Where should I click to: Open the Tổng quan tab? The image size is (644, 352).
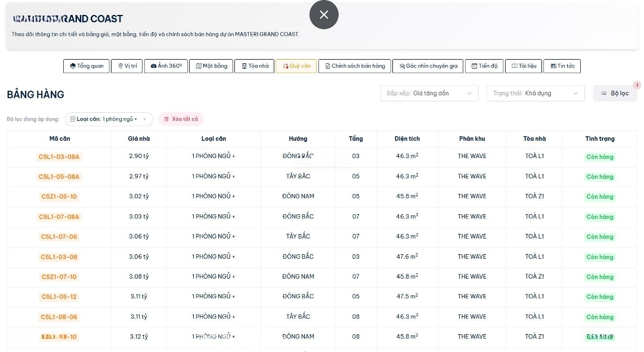coord(86,66)
